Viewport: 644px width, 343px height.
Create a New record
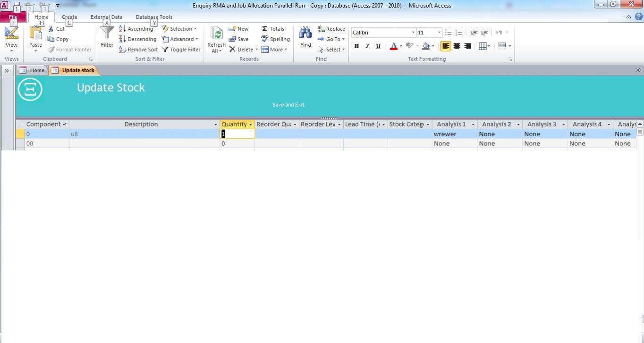tap(238, 29)
